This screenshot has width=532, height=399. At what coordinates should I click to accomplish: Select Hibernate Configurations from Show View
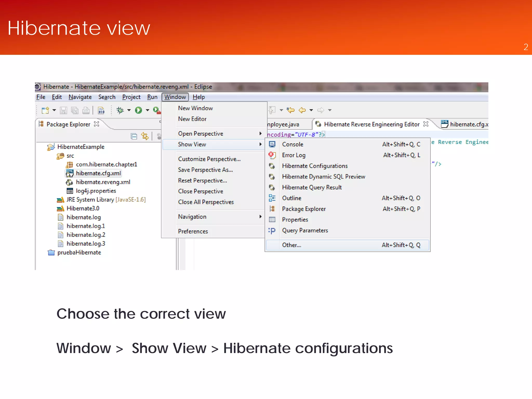point(315,166)
